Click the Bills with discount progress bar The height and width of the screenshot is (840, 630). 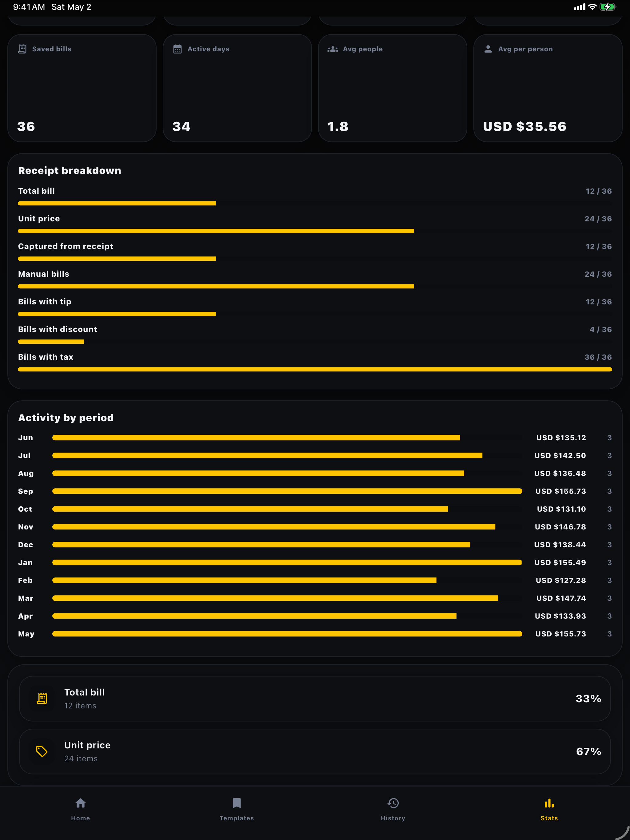(x=315, y=342)
